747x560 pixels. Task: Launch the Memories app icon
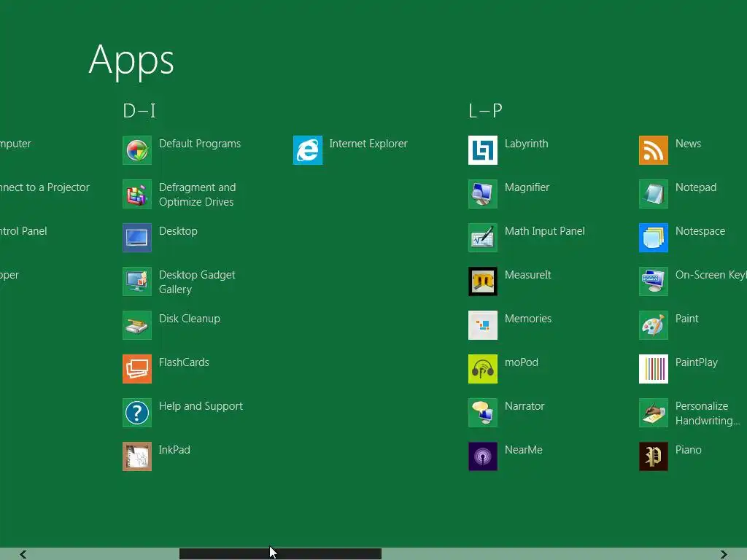coord(483,325)
